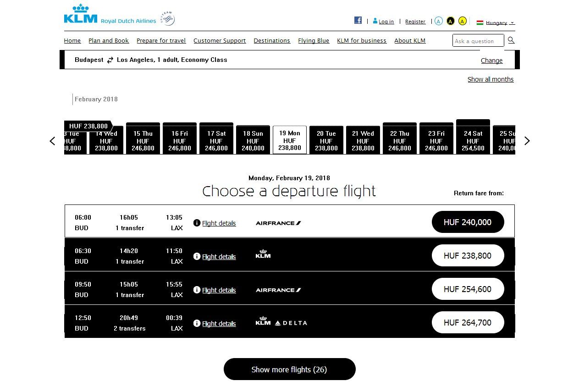The height and width of the screenshot is (392, 579).
Task: Click the SkyTeam alliance logo
Action: pos(168,19)
